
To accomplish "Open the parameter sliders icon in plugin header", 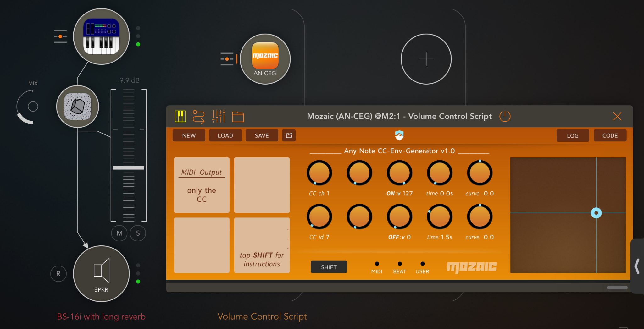I will click(x=219, y=116).
